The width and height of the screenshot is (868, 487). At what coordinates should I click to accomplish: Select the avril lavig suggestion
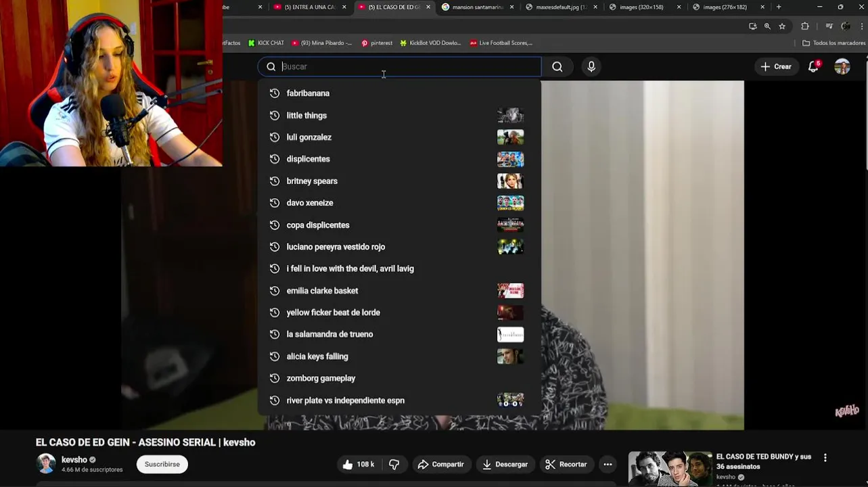click(x=399, y=269)
